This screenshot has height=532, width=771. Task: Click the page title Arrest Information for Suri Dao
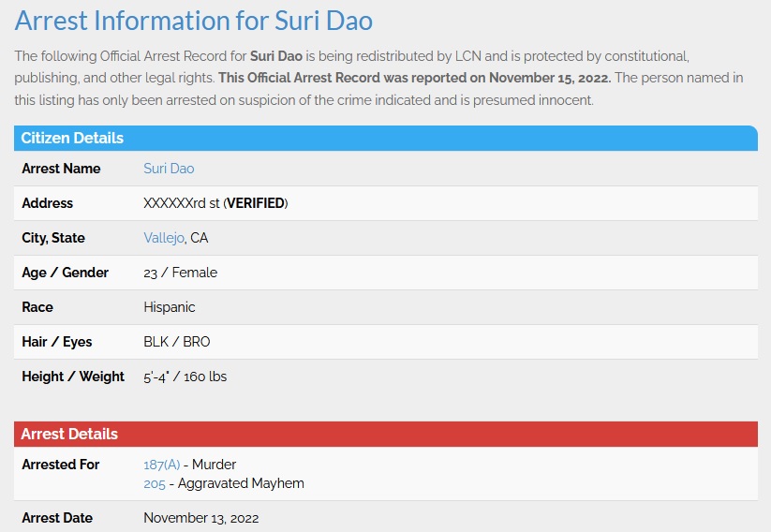[194, 22]
